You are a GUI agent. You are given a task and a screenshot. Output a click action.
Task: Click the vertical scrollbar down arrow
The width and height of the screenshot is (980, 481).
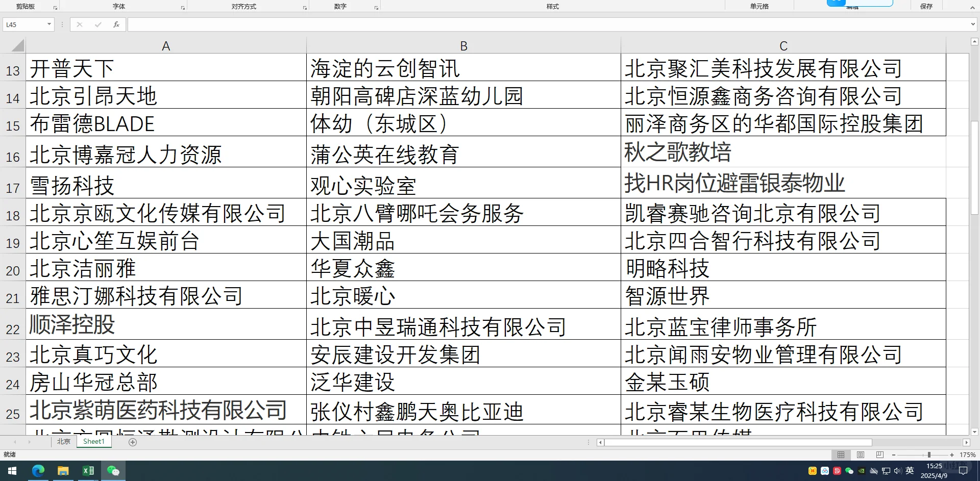pos(974,432)
